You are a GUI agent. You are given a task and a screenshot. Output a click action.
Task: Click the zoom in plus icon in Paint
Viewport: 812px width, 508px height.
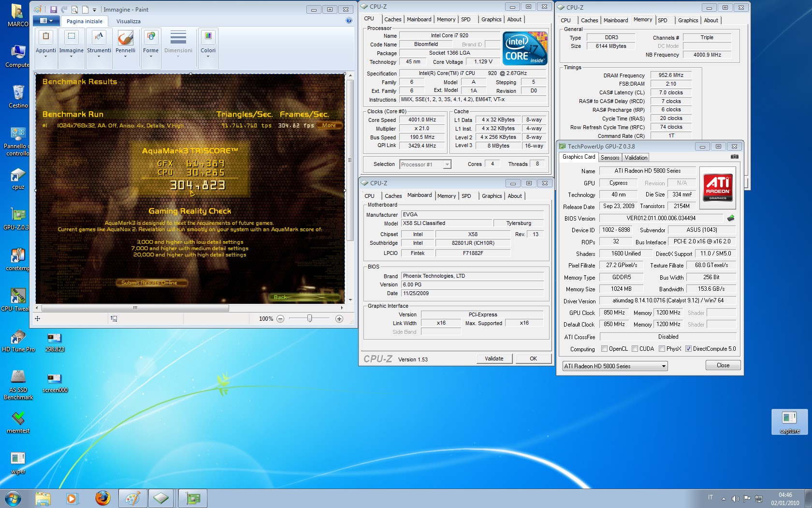pos(339,319)
